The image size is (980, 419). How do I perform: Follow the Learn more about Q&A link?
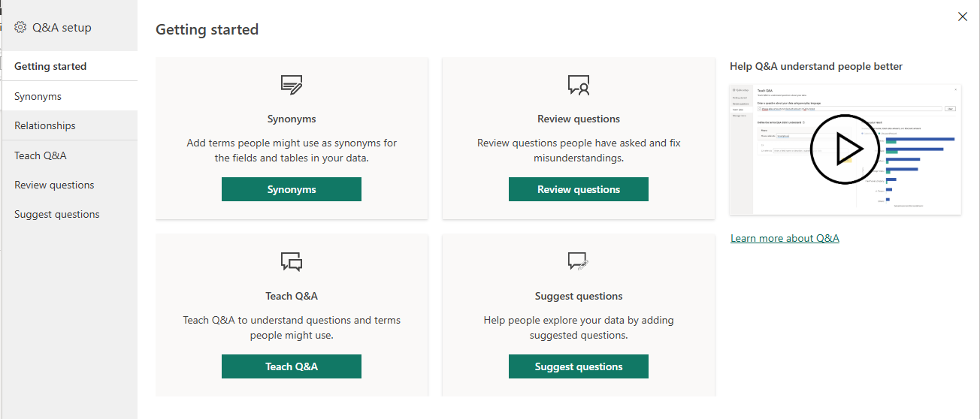coord(785,238)
